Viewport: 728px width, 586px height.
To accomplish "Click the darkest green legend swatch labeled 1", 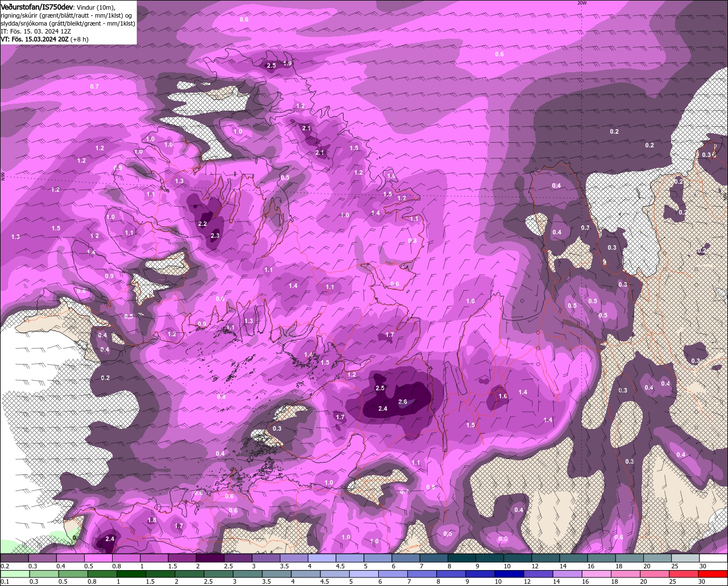I will click(x=131, y=573).
